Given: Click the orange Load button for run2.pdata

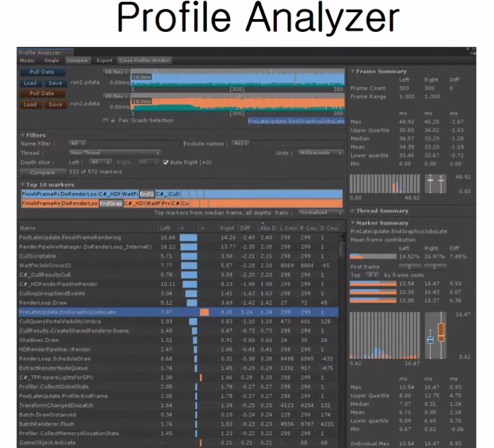Looking at the screenshot, I should (30, 105).
